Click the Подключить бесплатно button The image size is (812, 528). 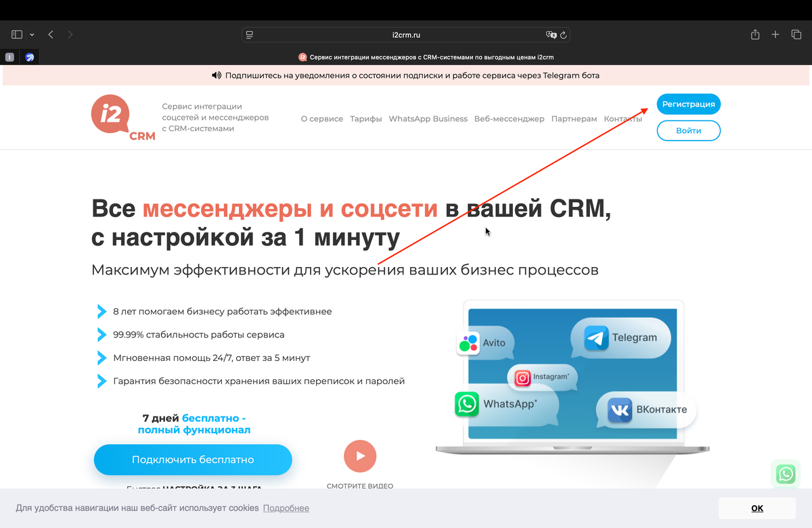pyautogui.click(x=193, y=459)
